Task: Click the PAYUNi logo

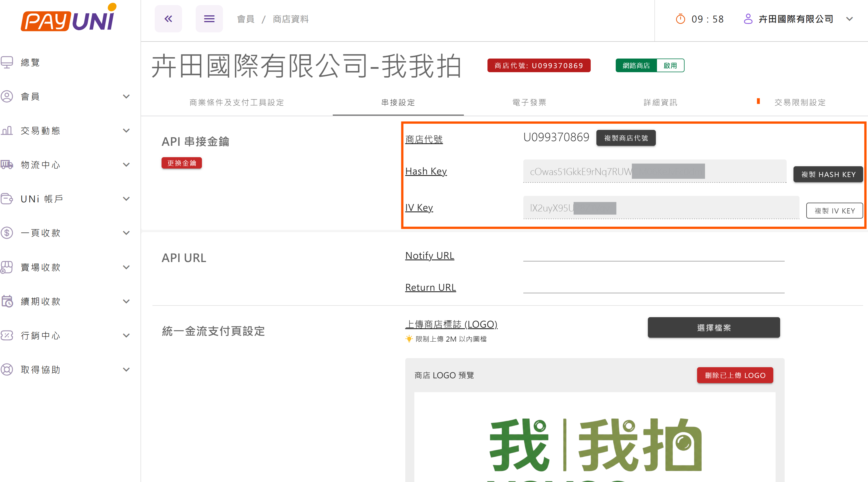Action: pyautogui.click(x=69, y=18)
